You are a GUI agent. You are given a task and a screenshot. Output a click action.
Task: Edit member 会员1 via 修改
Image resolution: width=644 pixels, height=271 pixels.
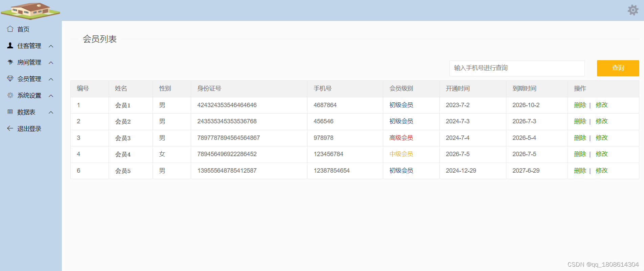(602, 105)
